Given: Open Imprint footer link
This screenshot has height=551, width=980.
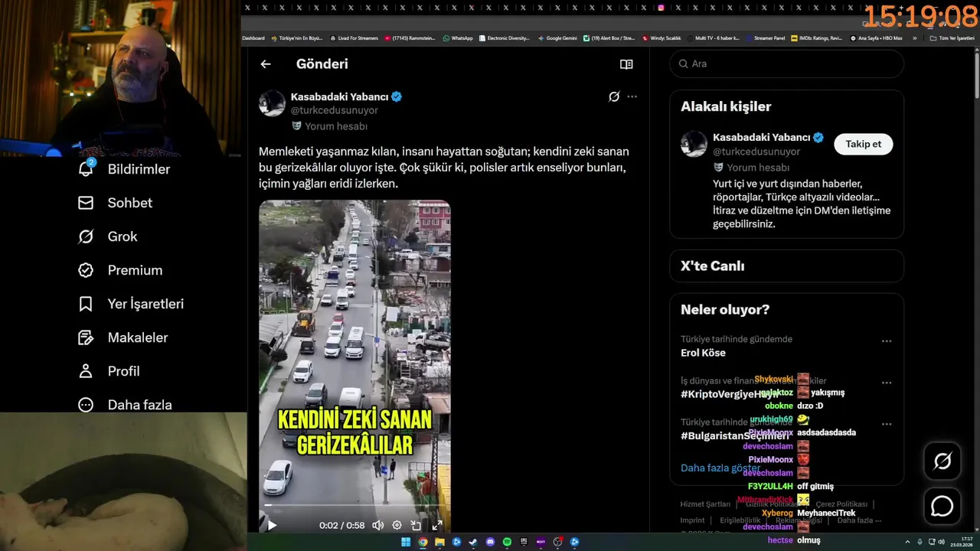Looking at the screenshot, I should coord(692,520).
